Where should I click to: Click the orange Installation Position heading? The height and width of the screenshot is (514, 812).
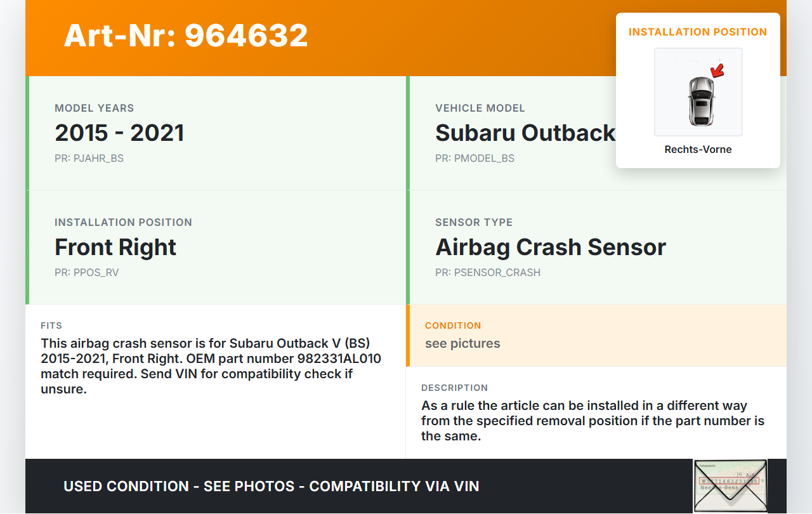[x=698, y=32]
